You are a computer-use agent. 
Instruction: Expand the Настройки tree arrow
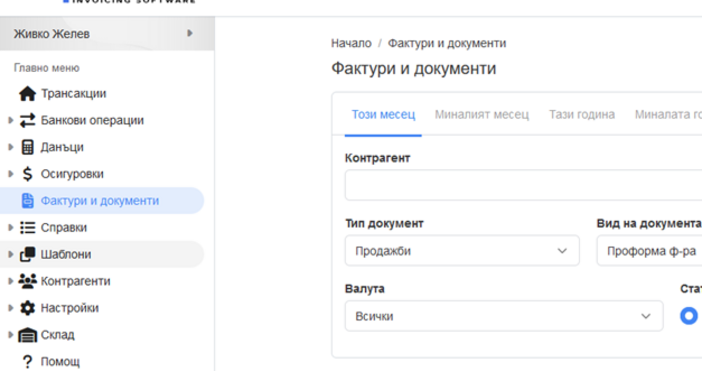pos(11,308)
